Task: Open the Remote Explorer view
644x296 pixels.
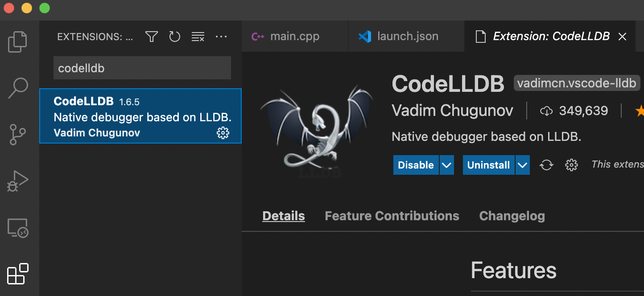Action: point(18,228)
